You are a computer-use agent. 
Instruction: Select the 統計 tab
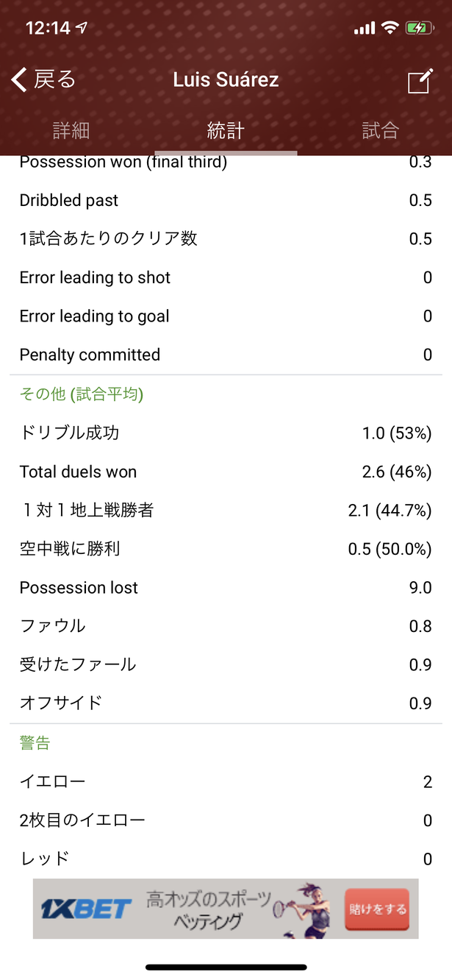(226, 131)
